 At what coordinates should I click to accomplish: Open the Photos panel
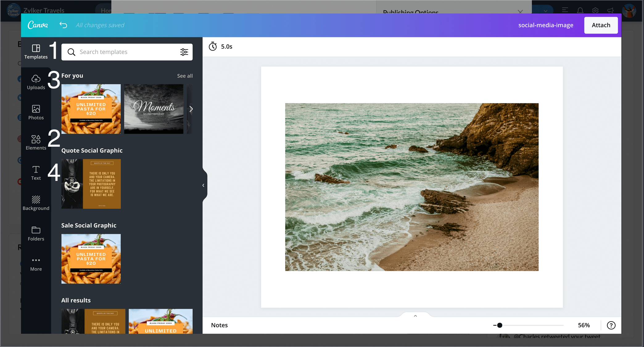tap(36, 112)
